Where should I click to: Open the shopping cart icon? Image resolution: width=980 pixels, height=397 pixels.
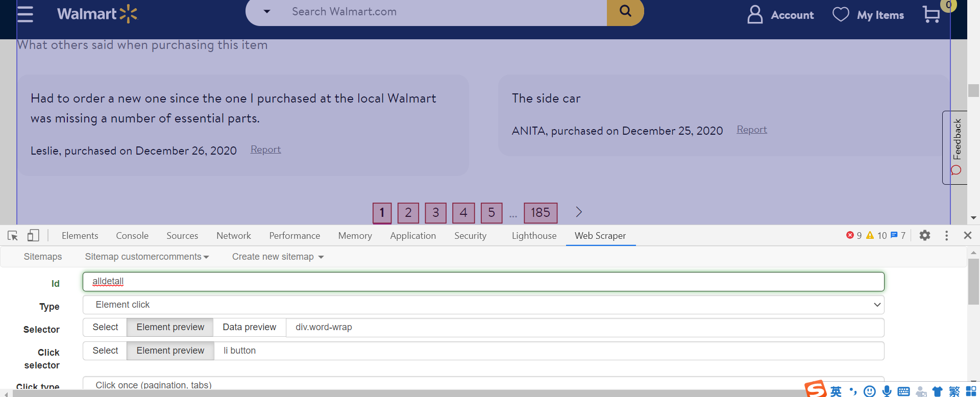pos(932,14)
